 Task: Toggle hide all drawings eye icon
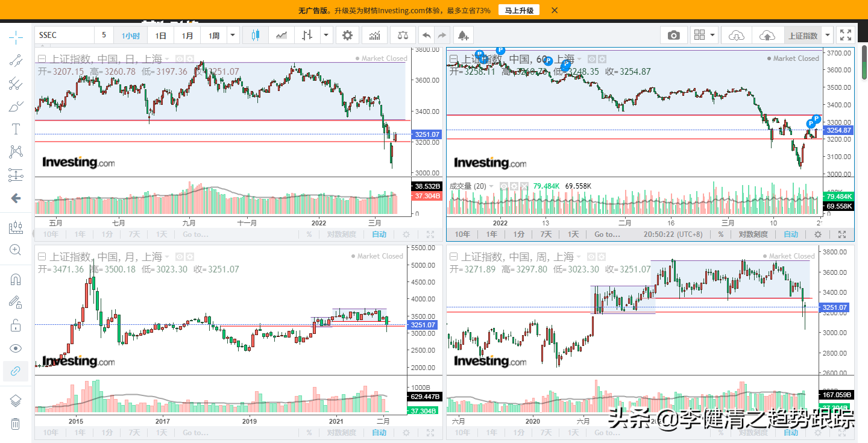click(x=16, y=348)
